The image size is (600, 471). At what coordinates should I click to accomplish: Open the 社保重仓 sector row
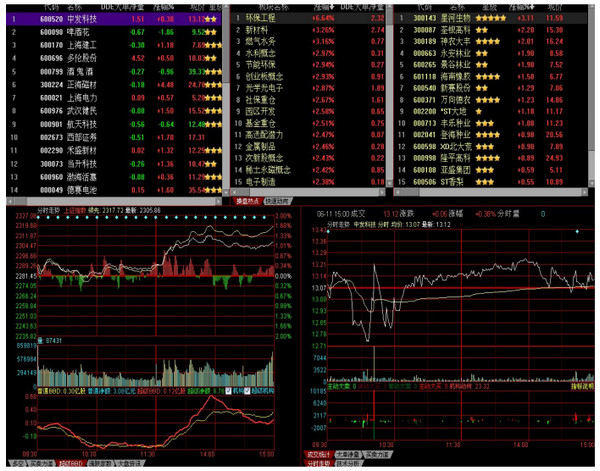click(x=309, y=100)
